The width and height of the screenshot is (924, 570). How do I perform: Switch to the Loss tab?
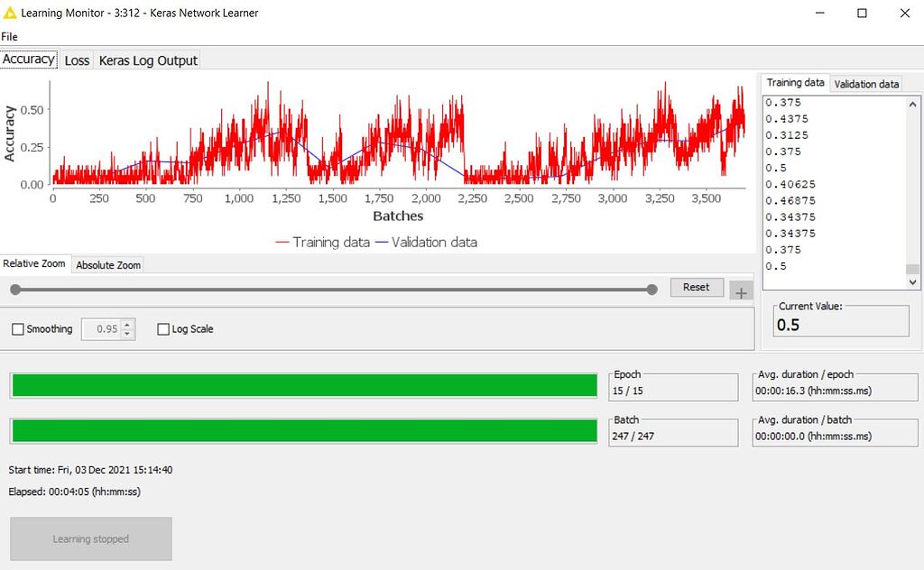tap(77, 60)
